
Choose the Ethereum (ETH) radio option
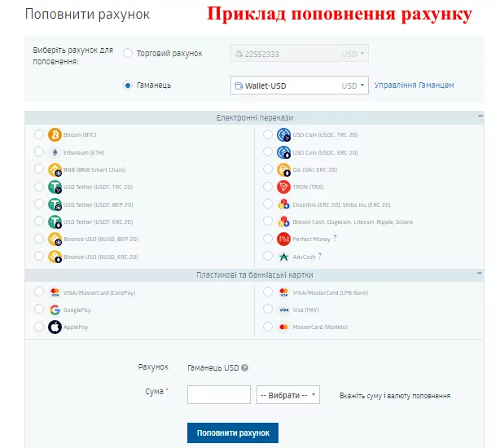click(x=39, y=152)
